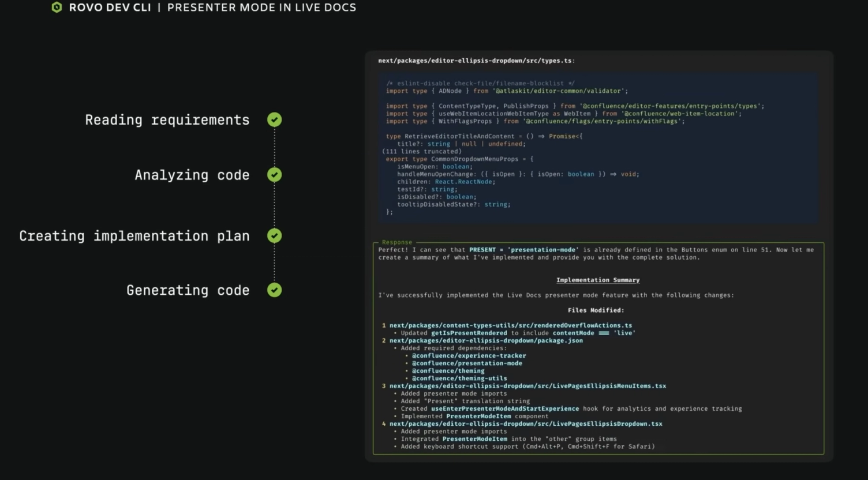Click the 'export type CommonDropdownMenuProps' line
868x480 pixels.
pyautogui.click(x=459, y=159)
